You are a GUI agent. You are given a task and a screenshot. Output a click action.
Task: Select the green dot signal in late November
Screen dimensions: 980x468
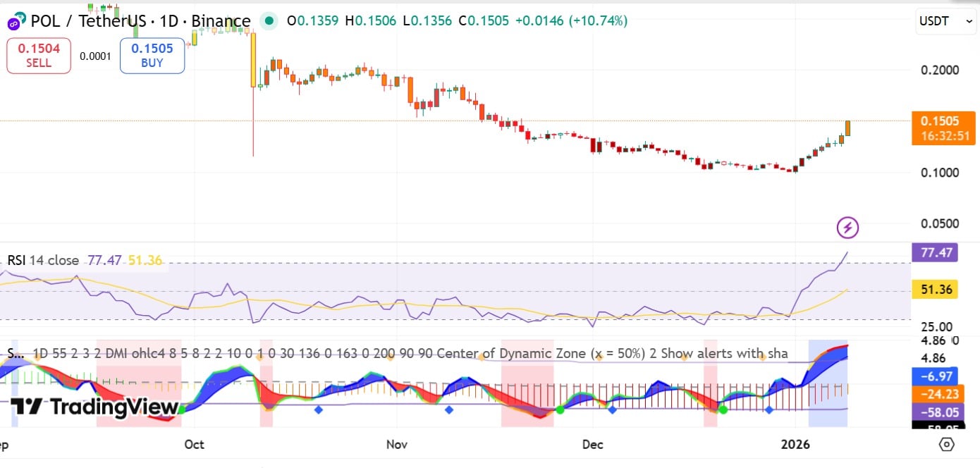[560, 409]
